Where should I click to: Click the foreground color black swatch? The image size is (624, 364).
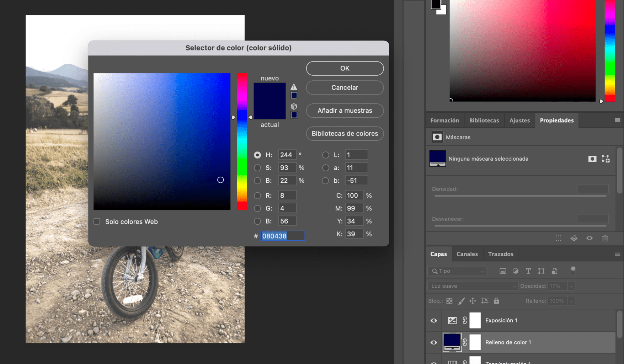435,4
